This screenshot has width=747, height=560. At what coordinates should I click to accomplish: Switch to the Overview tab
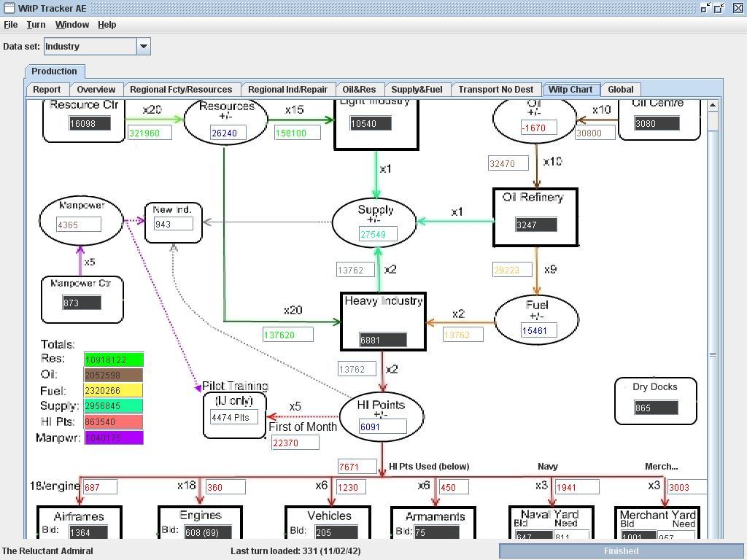(96, 90)
